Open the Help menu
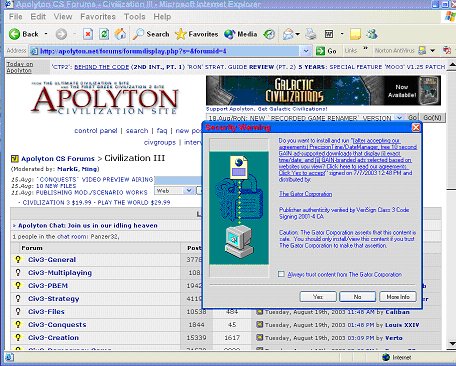 162,17
